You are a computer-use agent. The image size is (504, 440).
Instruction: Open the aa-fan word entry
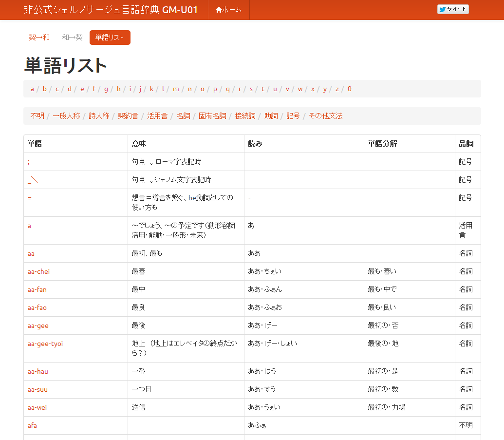pyautogui.click(x=37, y=290)
